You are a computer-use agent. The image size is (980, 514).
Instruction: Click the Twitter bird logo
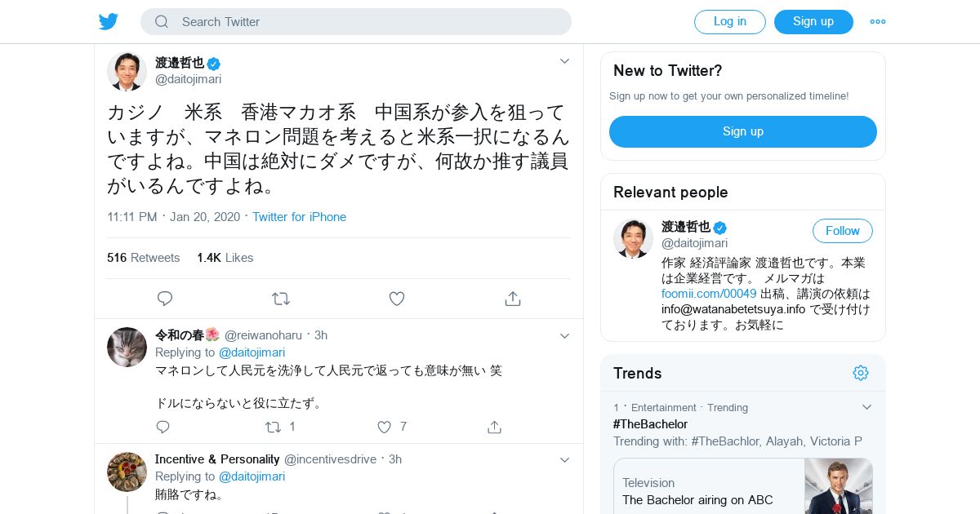[x=109, y=21]
